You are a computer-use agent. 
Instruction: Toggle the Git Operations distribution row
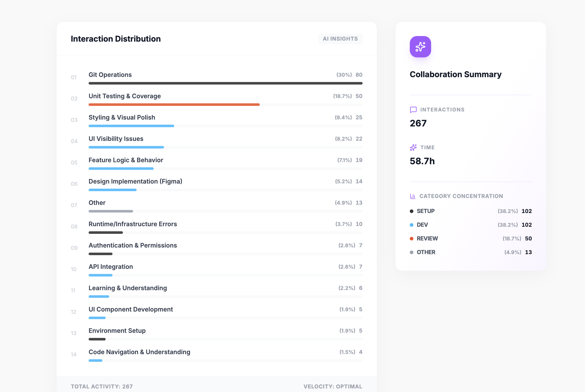pyautogui.click(x=110, y=75)
